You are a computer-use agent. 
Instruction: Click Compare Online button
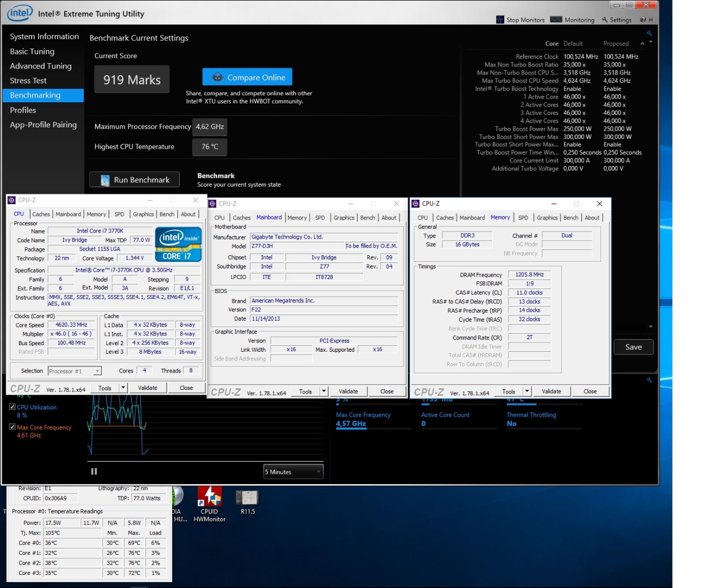point(248,77)
